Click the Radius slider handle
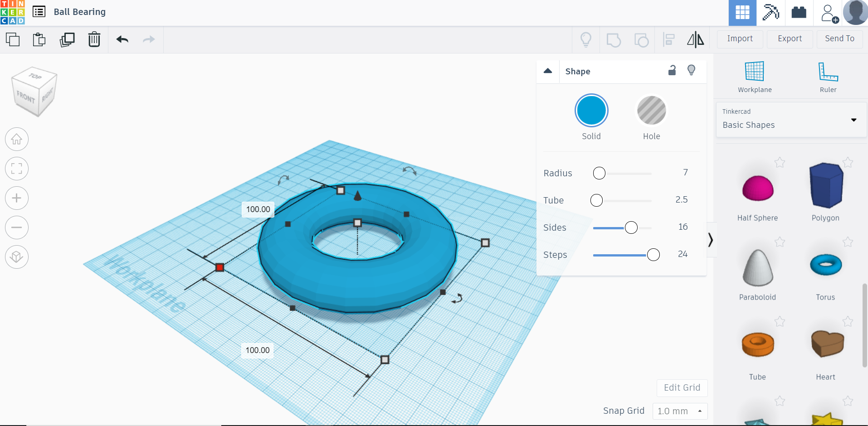The width and height of the screenshot is (868, 426). click(599, 173)
